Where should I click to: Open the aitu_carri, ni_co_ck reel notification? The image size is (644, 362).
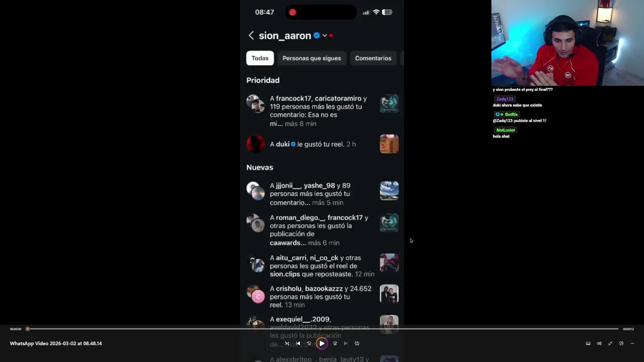tap(322, 266)
